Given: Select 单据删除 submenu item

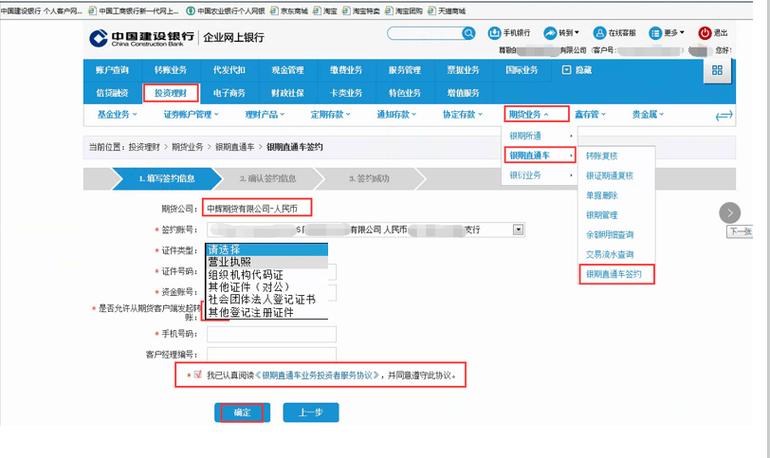Looking at the screenshot, I should click(602, 195).
